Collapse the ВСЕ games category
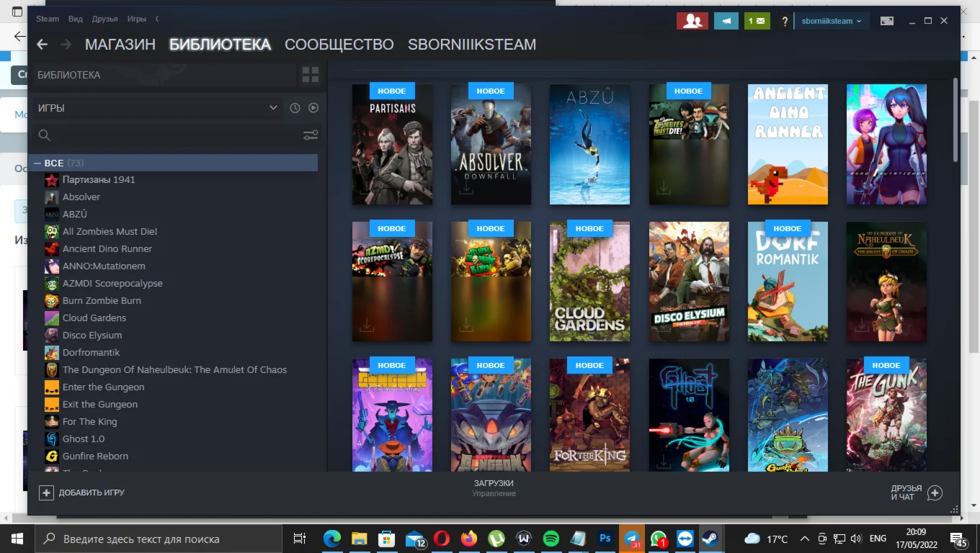The image size is (980, 553). 37,163
